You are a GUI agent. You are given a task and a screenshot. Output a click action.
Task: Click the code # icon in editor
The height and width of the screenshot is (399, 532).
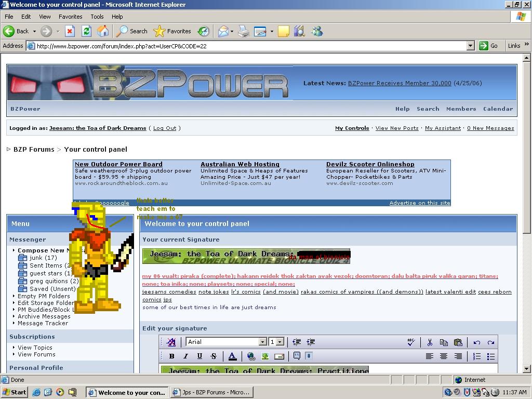pyautogui.click(x=309, y=356)
